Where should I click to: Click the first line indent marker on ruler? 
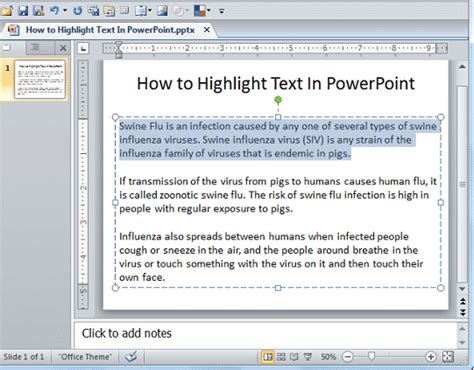coord(119,45)
